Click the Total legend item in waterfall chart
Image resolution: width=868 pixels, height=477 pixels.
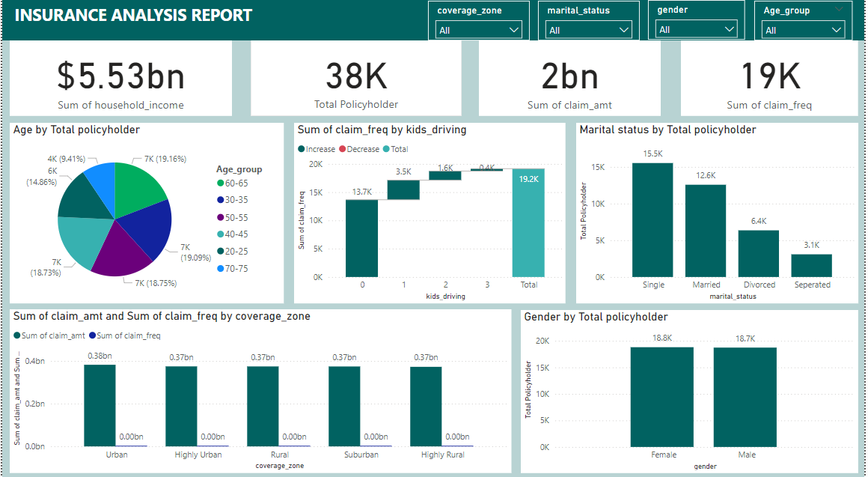point(395,149)
